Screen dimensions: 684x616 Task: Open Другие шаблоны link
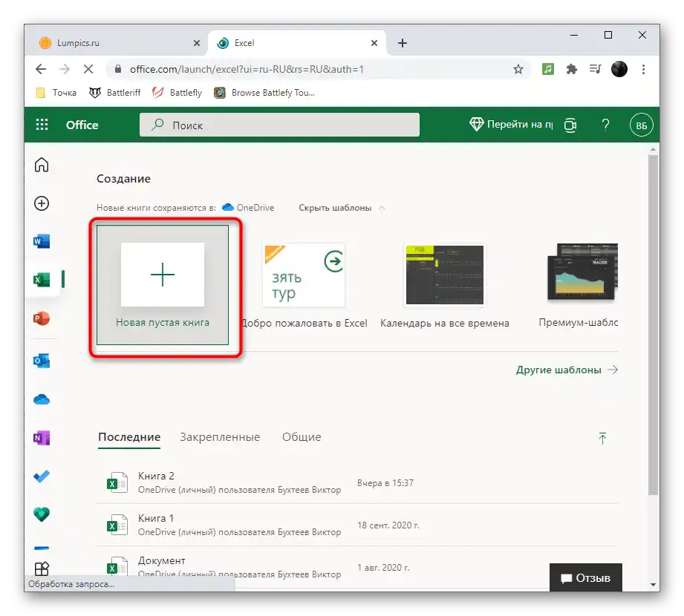567,370
